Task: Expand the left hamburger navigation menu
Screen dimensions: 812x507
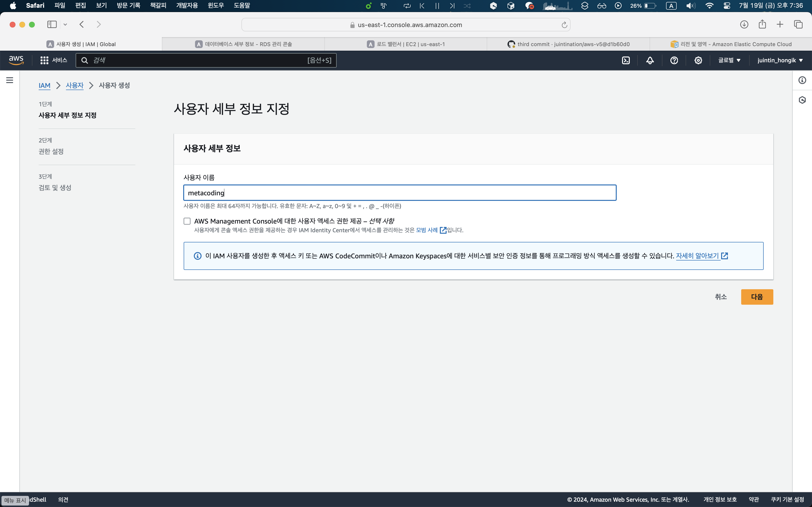Action: point(10,80)
